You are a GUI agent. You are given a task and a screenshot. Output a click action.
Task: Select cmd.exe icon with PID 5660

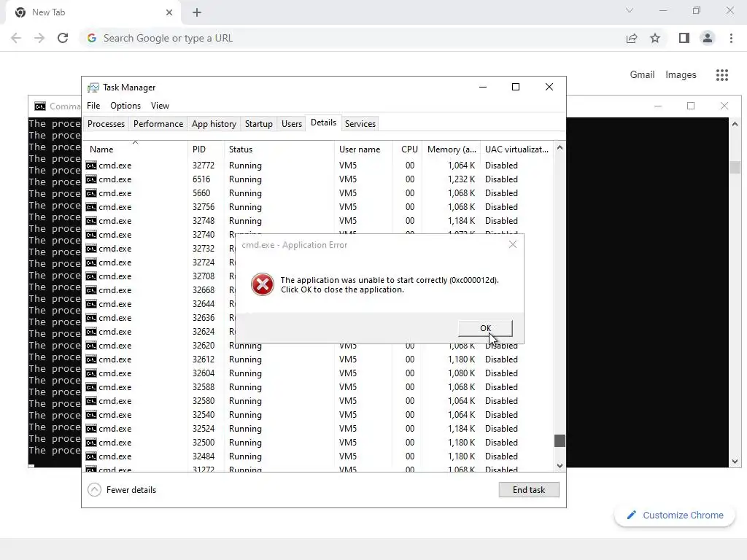91,192
